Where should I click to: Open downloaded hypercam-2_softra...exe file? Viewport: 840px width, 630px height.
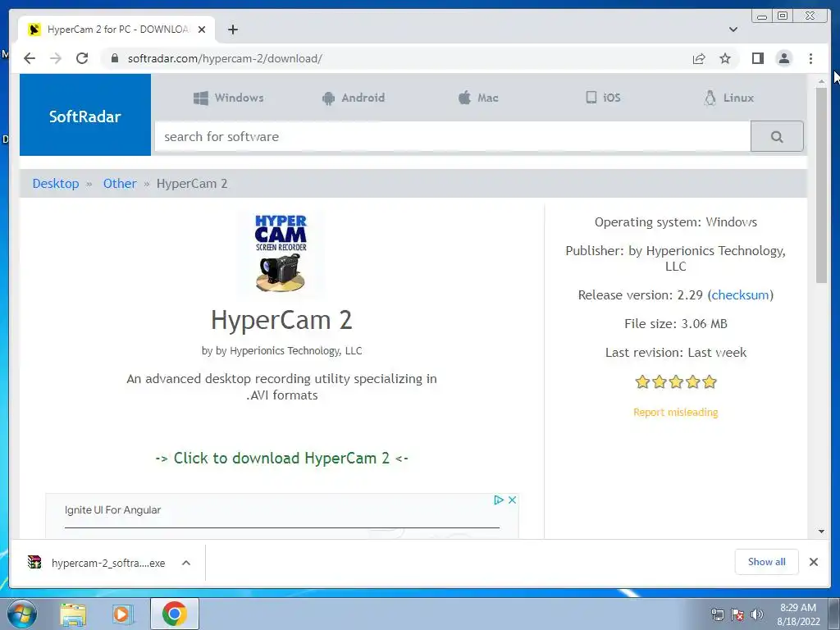coord(97,563)
